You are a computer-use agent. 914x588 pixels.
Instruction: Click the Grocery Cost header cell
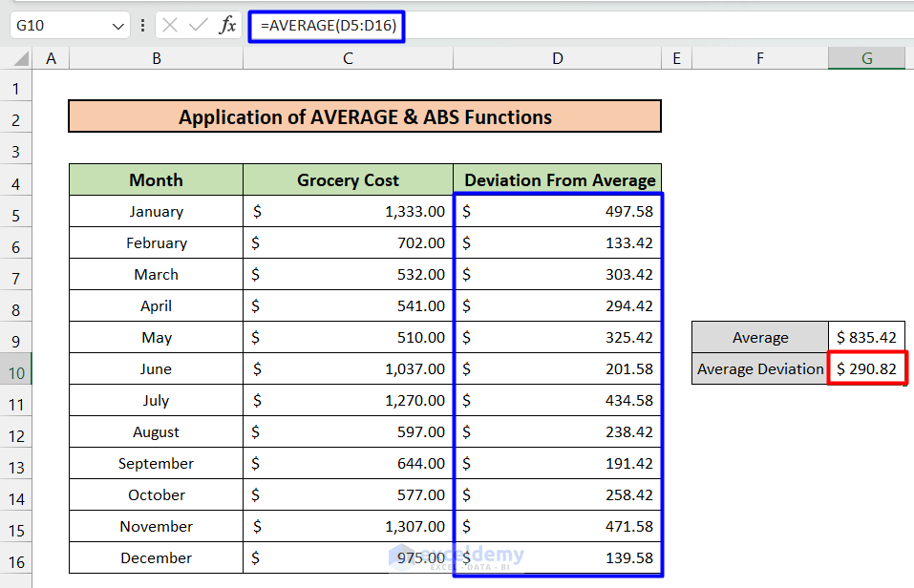(x=347, y=179)
